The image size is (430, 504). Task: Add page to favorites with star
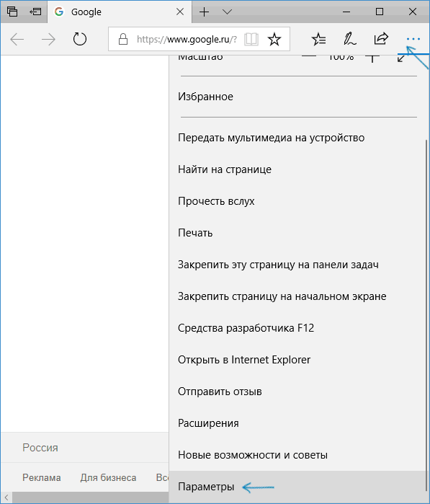pos(274,39)
